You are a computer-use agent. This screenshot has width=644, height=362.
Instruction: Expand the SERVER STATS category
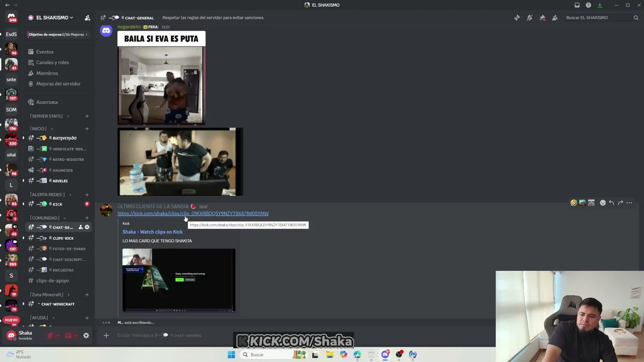click(x=49, y=116)
